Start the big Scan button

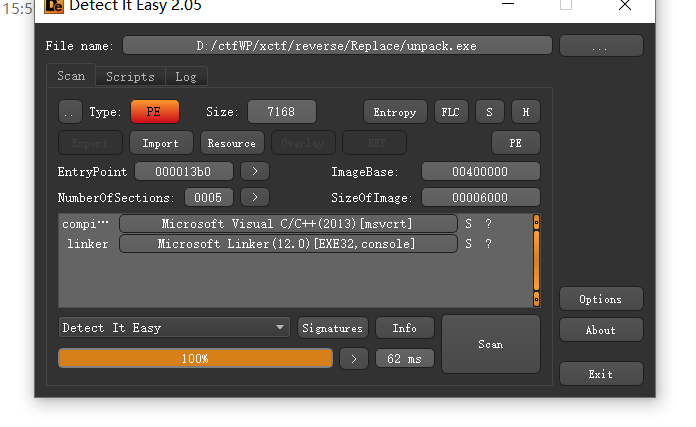[491, 344]
